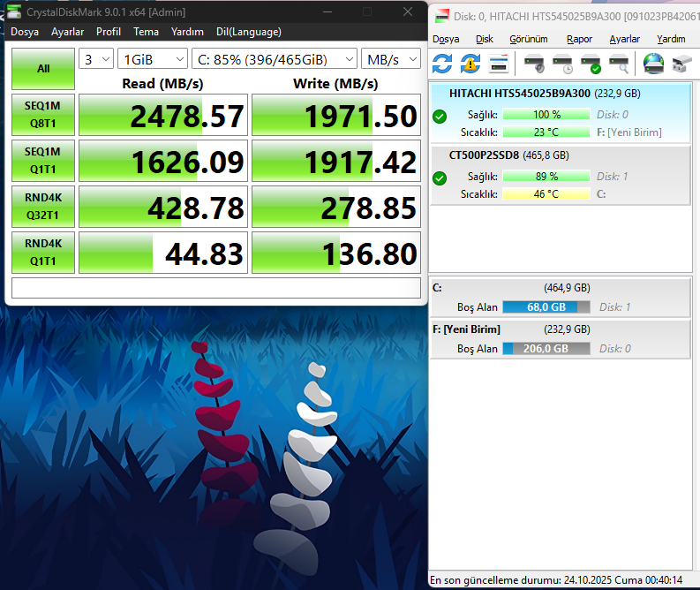Viewport: 700px width, 590px height.
Task: Open the test size dropdown showing 1GiB
Action: 152,59
